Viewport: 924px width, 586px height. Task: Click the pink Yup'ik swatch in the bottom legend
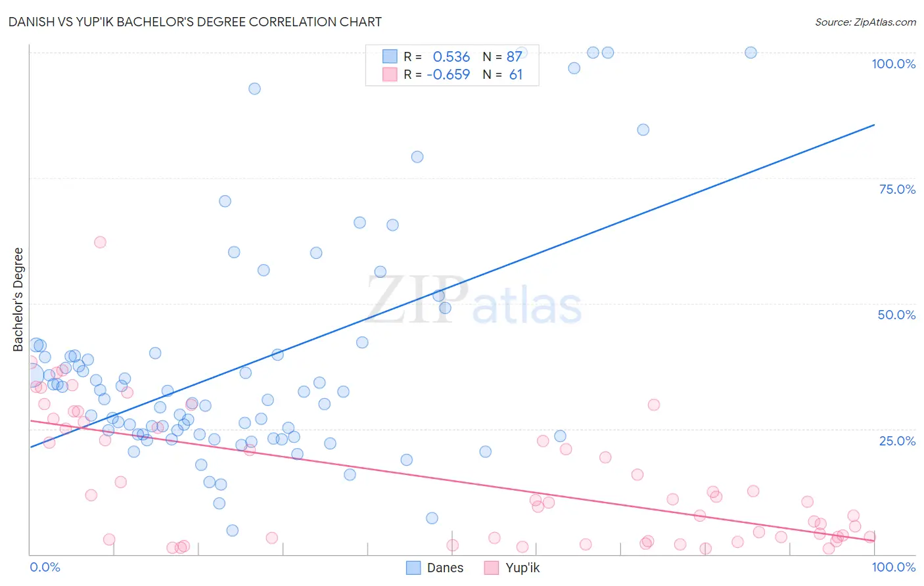tap(491, 568)
